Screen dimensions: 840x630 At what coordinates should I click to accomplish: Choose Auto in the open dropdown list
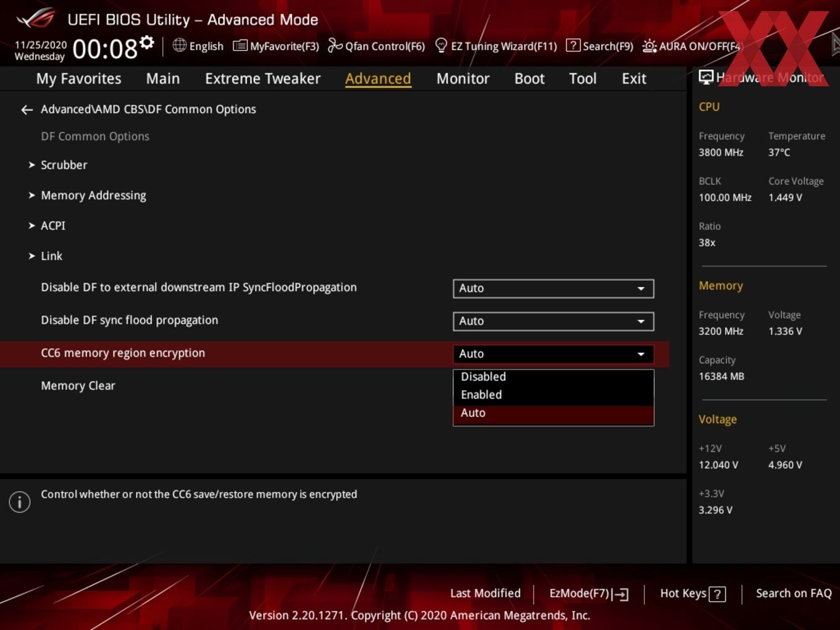(553, 413)
